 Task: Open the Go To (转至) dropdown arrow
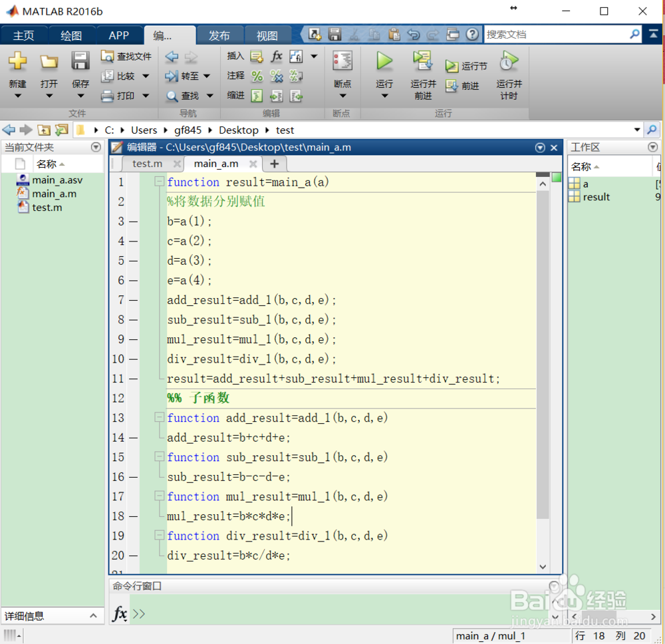tap(207, 77)
